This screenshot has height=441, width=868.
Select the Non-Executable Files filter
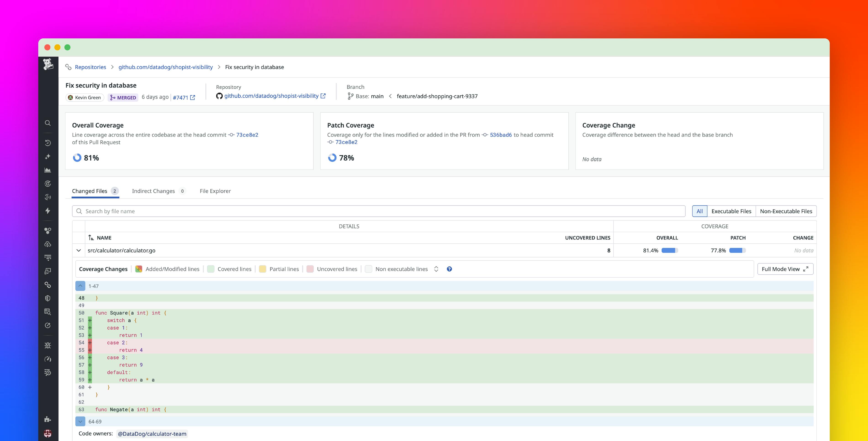click(786, 211)
